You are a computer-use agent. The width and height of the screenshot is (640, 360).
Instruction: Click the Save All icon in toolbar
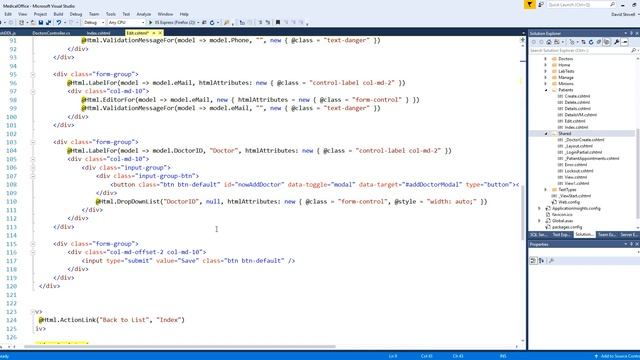(48, 22)
